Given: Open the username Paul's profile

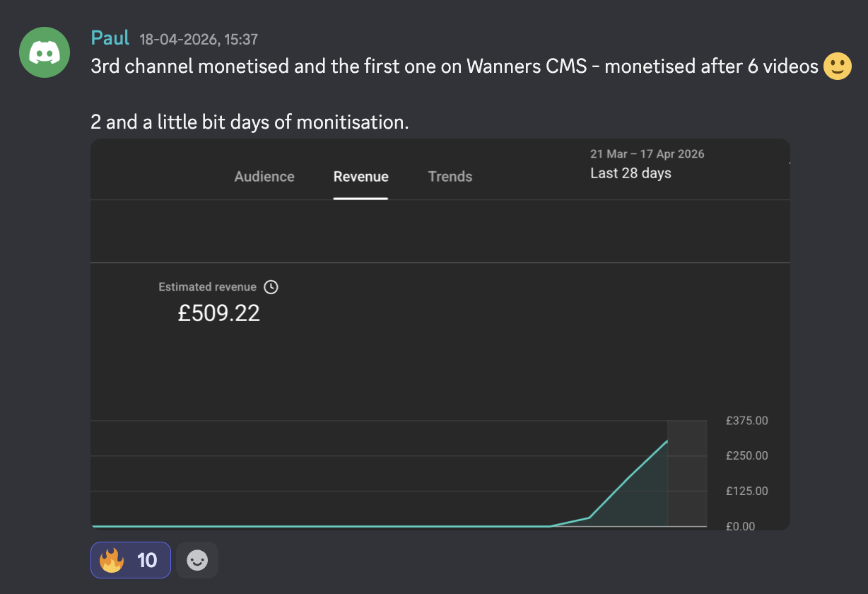Looking at the screenshot, I should [110, 38].
